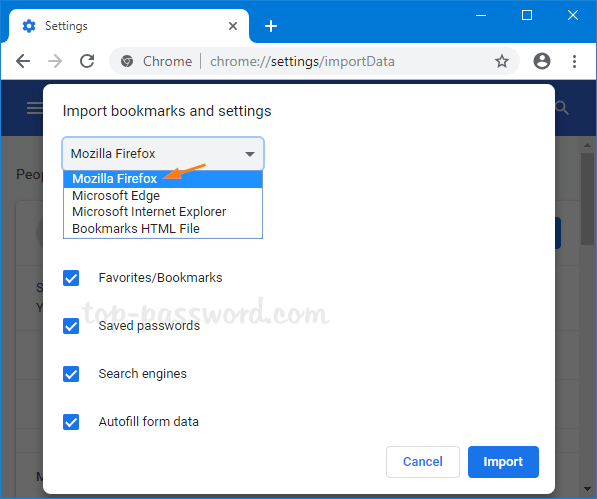Go back with the back arrow
Screen dimensions: 597x499
coord(23,61)
